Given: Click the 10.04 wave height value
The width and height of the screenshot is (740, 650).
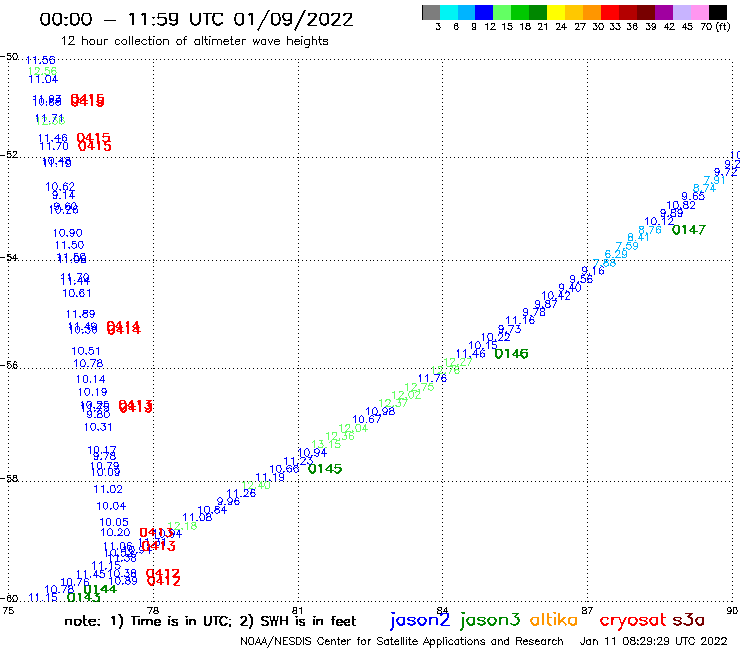Looking at the screenshot, I should click(111, 506).
